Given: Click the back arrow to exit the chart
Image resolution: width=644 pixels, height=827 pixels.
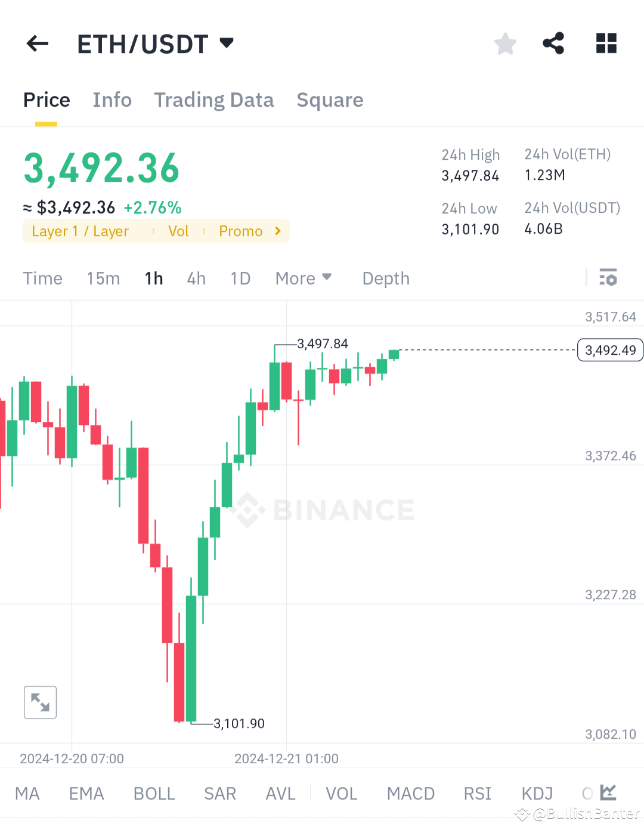Looking at the screenshot, I should click(37, 44).
